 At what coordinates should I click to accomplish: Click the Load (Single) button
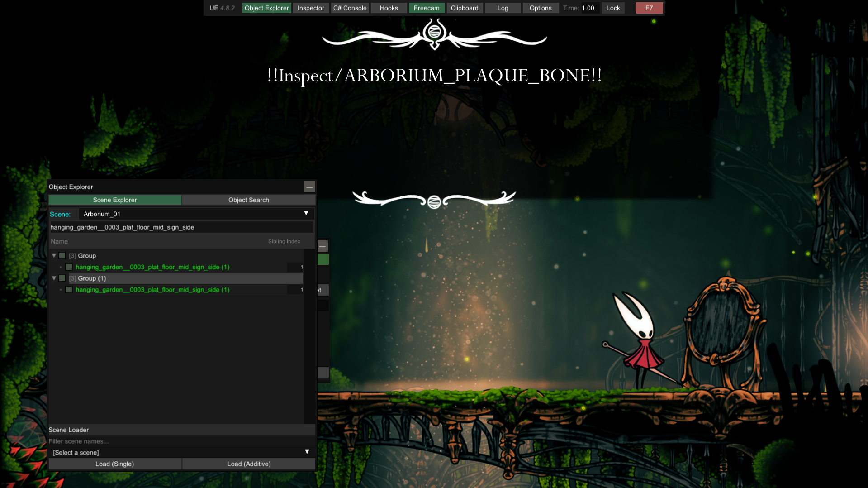pyautogui.click(x=114, y=464)
